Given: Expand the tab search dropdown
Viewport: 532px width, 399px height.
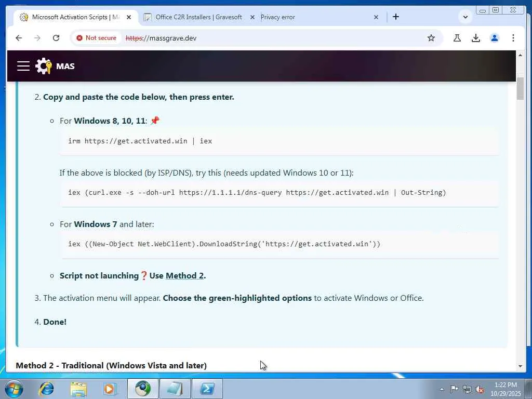Looking at the screenshot, I should point(465,17).
